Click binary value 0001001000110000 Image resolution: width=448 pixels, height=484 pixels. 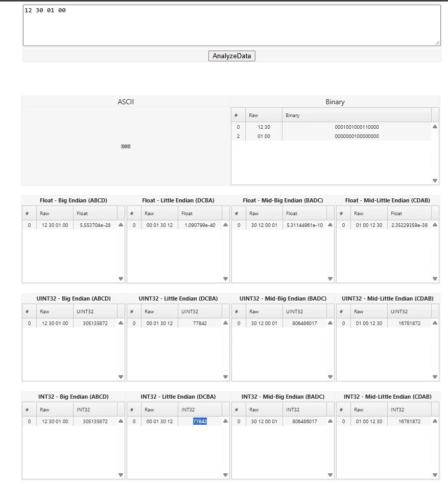point(357,127)
